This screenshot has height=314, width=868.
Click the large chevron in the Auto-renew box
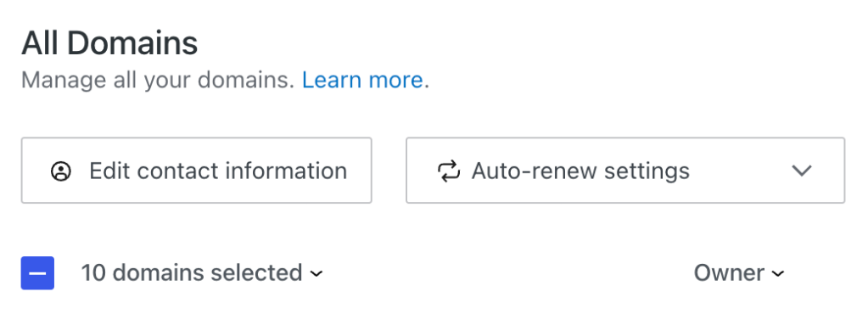tap(802, 171)
